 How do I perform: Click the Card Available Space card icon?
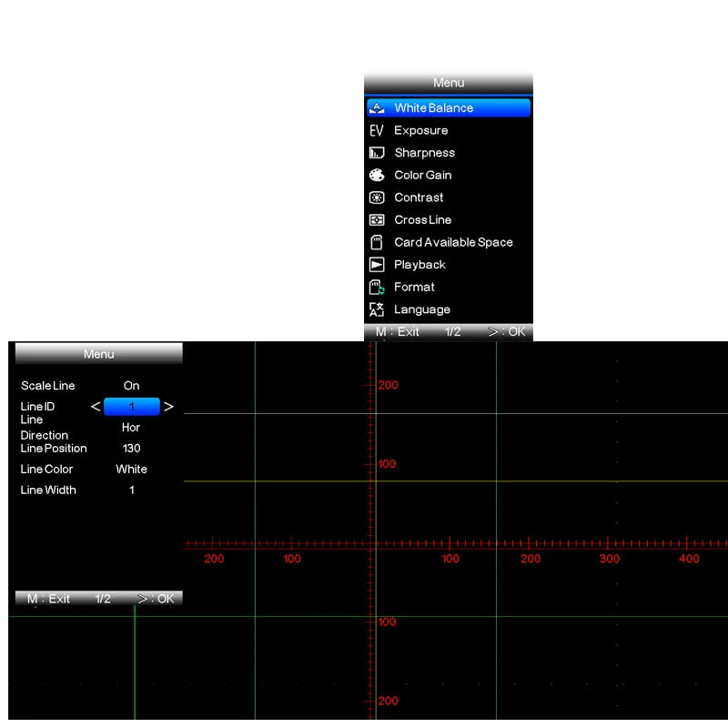point(377,242)
